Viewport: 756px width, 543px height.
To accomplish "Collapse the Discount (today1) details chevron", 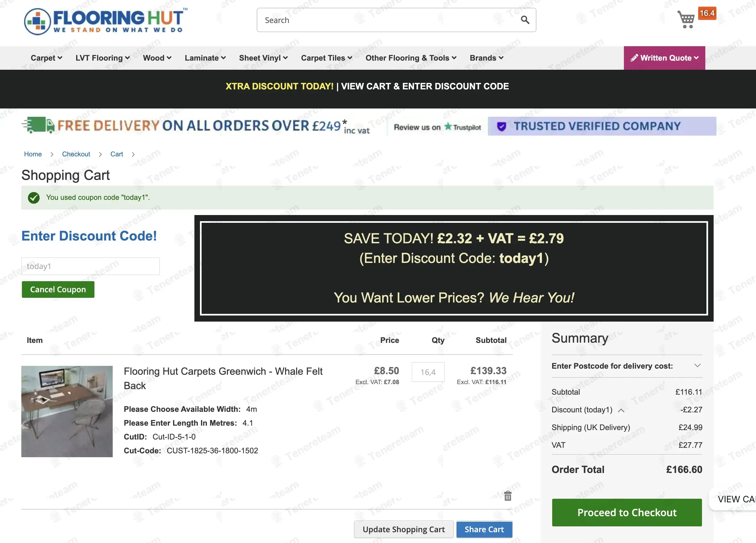I will tap(621, 410).
